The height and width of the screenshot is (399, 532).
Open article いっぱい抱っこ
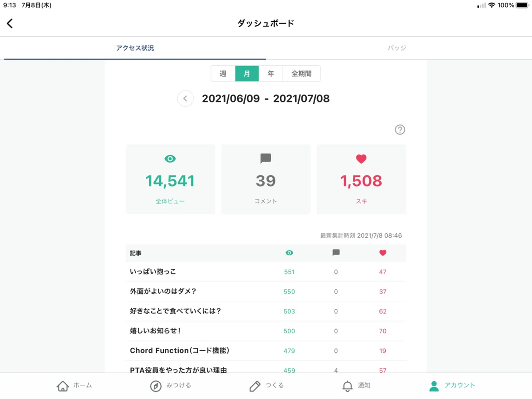pos(153,272)
